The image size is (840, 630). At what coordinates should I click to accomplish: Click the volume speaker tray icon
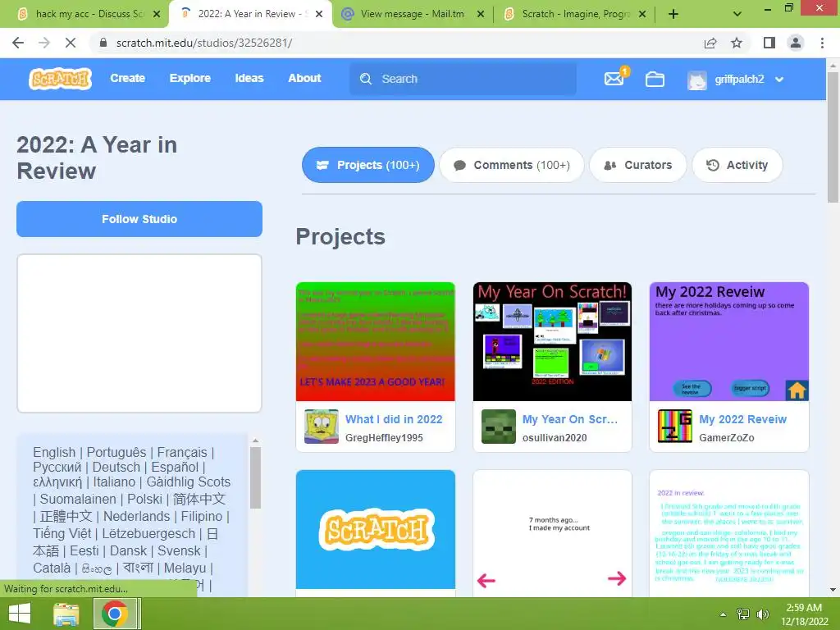tap(763, 614)
